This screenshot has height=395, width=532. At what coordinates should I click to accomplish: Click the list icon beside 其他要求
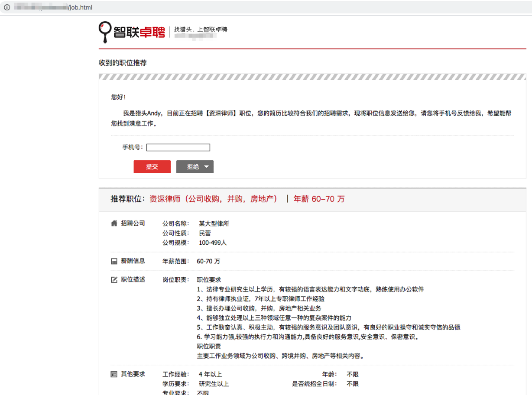pos(114,374)
